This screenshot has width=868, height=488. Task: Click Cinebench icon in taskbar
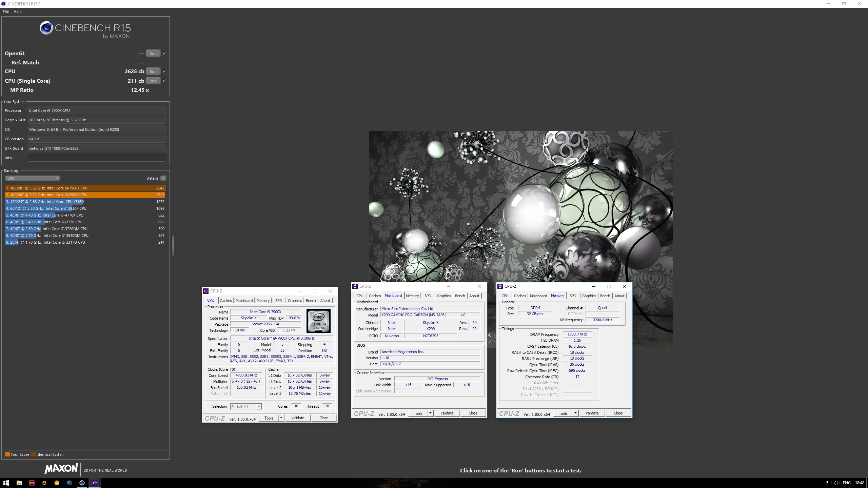coord(82,483)
